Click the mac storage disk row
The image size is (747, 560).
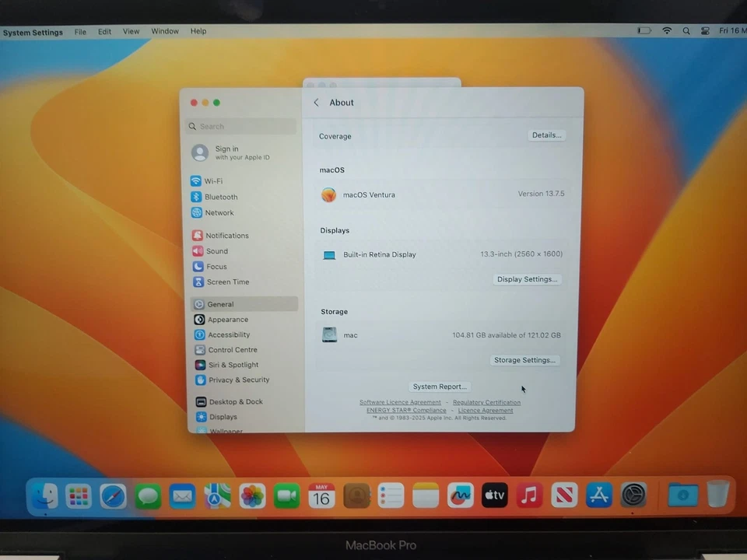tap(441, 335)
